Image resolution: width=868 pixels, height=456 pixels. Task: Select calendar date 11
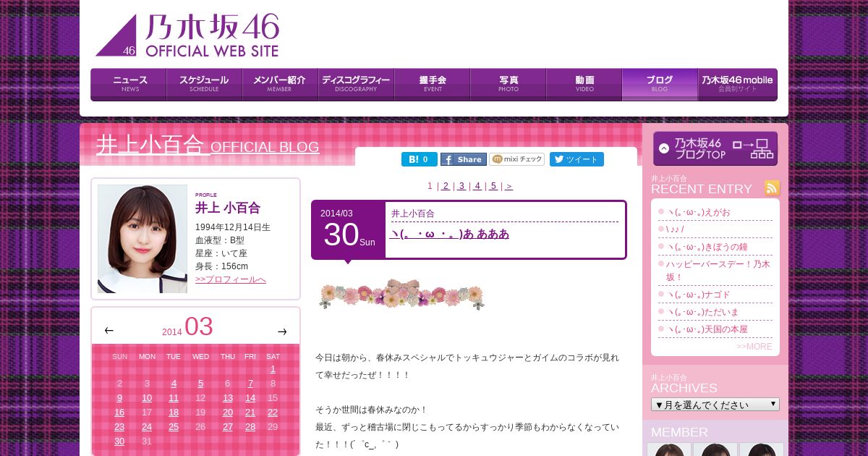(174, 398)
